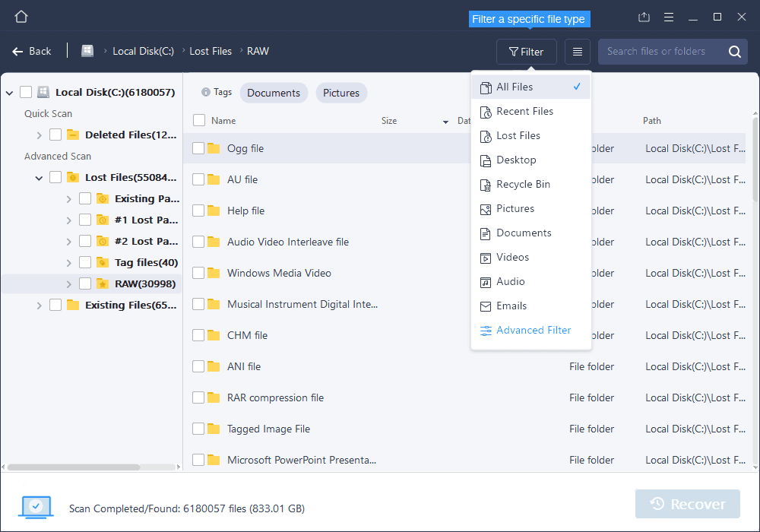Image resolution: width=760 pixels, height=532 pixels.
Task: Click the disk icon in the breadcrumb bar
Action: point(87,50)
